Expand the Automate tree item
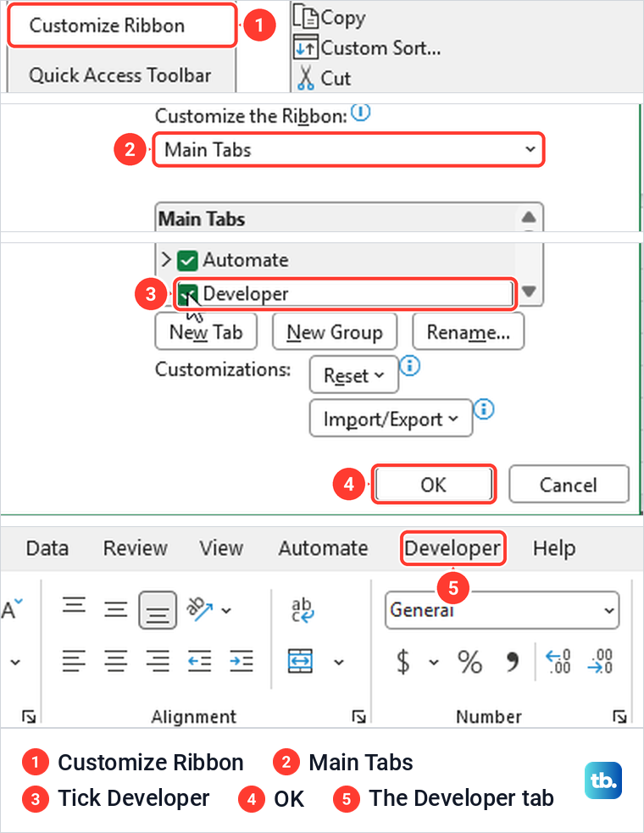Screen dimensions: 644x833 (166, 260)
